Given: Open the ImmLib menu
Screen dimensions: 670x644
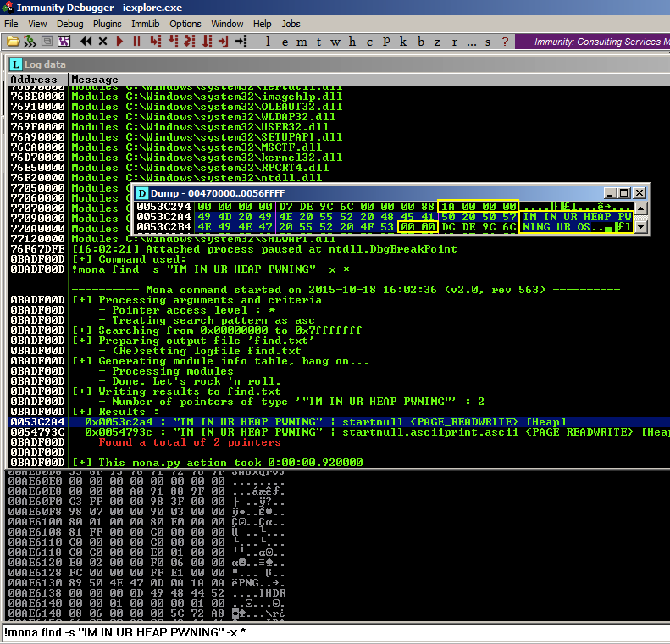Looking at the screenshot, I should pyautogui.click(x=147, y=24).
